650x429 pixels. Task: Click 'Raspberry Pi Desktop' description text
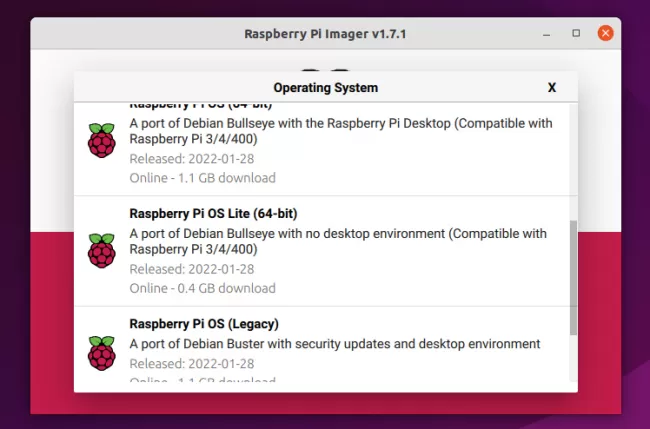click(341, 131)
